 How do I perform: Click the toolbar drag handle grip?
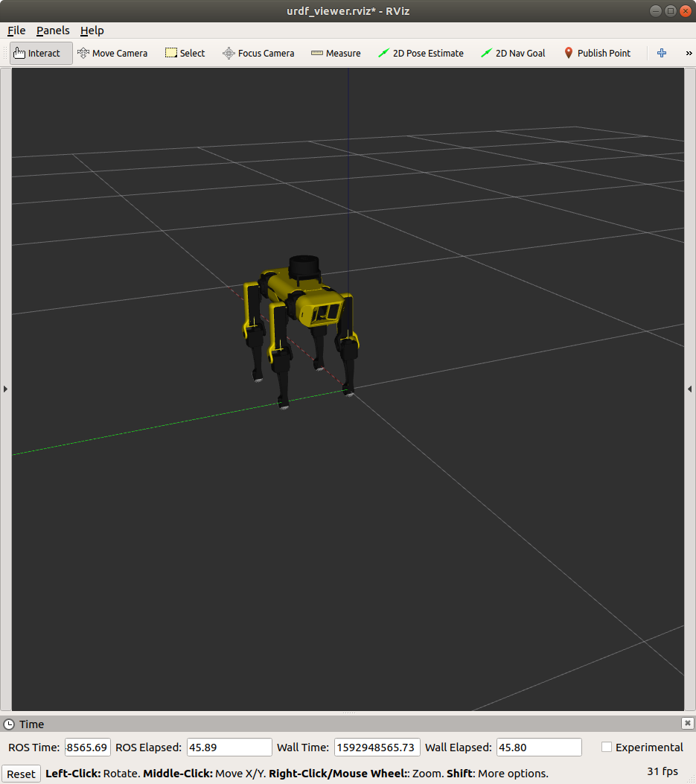[5, 53]
